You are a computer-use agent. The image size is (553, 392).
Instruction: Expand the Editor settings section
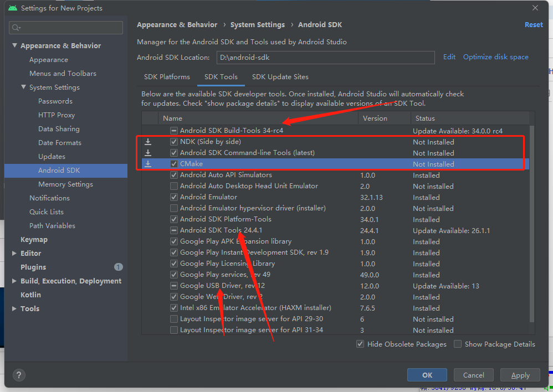coord(15,254)
